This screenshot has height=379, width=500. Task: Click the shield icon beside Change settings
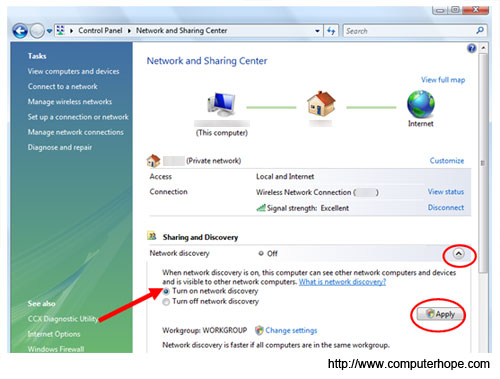tap(259, 330)
